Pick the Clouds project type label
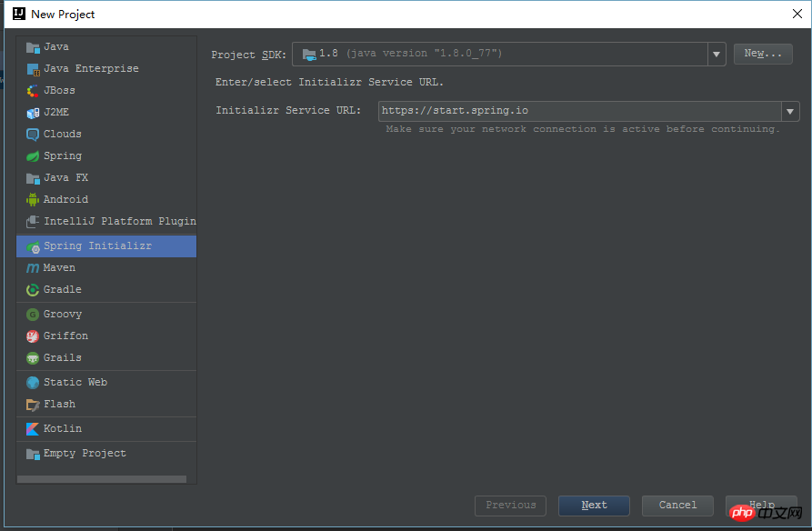This screenshot has width=812, height=531. pos(62,134)
